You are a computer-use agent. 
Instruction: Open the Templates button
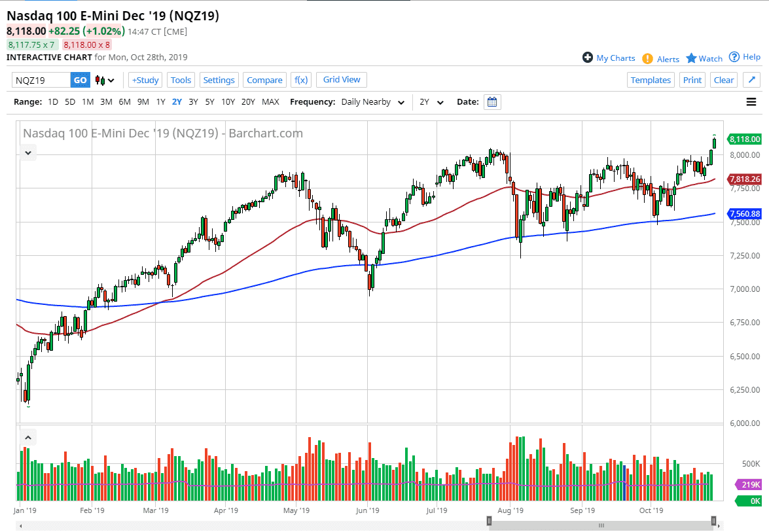(x=651, y=79)
